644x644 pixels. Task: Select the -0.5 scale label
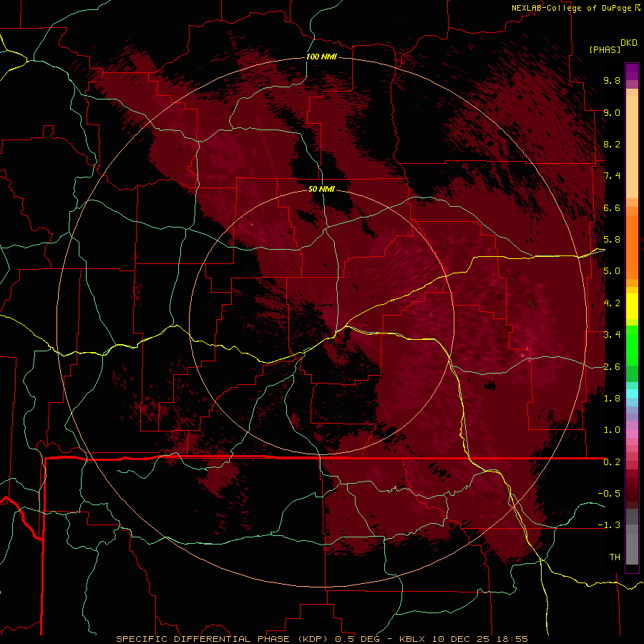pos(609,494)
